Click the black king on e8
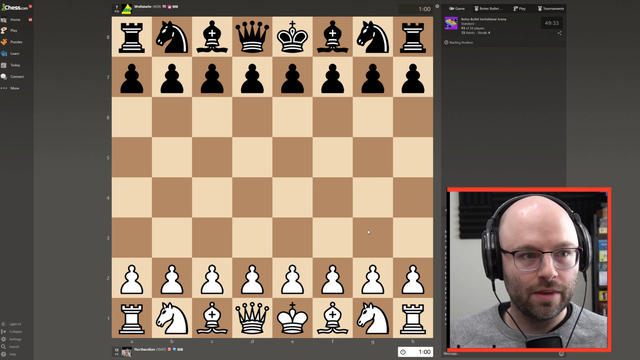Screen dimensions: 640x360 point(292,37)
